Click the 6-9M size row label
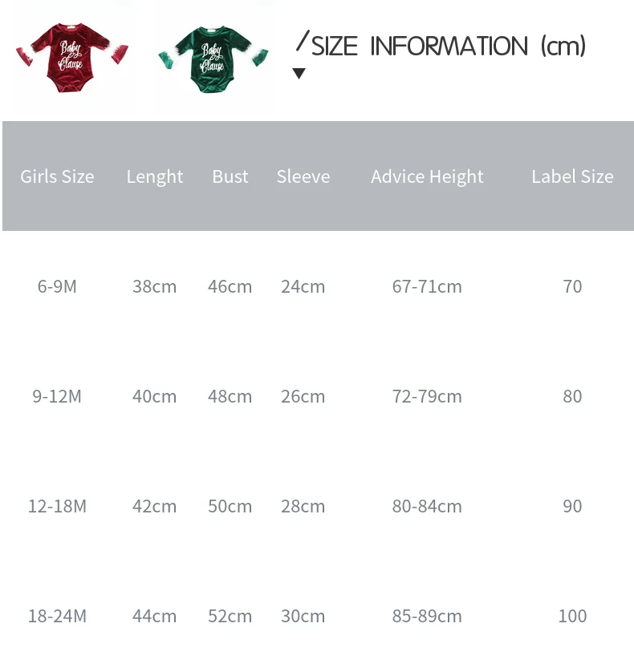Viewport: 634px width, 672px height. (x=57, y=286)
